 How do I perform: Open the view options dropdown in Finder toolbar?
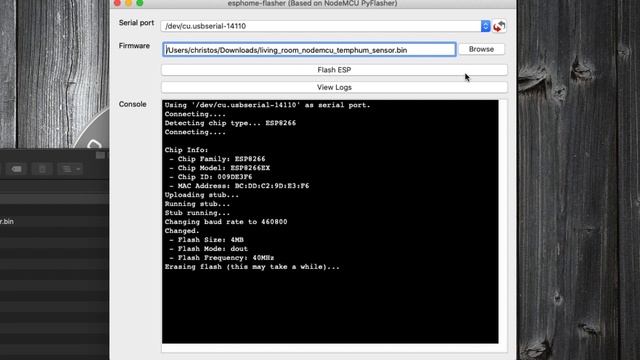pos(70,169)
